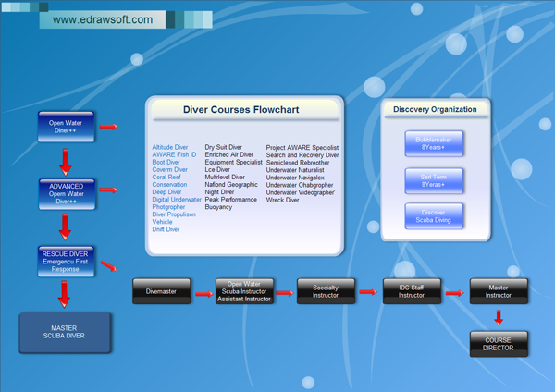Image resolution: width=555 pixels, height=392 pixels.
Task: Select the Altitude Diver entry
Action: 170,147
